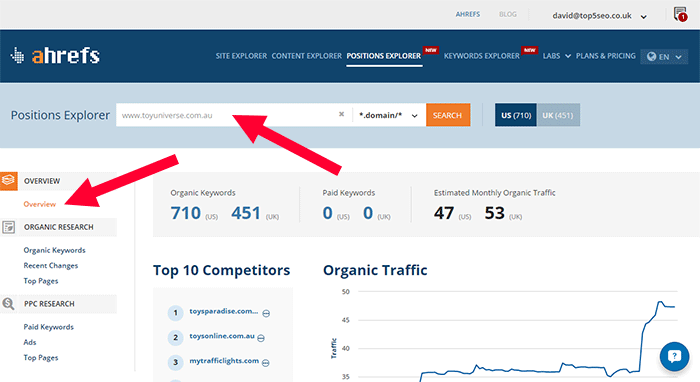Click the Organic Research section icon

point(8,227)
